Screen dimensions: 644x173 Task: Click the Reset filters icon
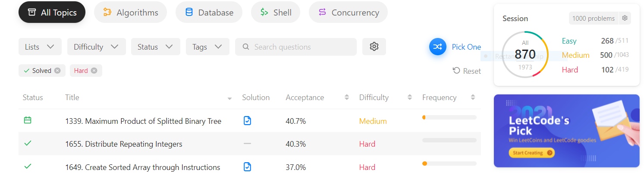click(x=456, y=70)
